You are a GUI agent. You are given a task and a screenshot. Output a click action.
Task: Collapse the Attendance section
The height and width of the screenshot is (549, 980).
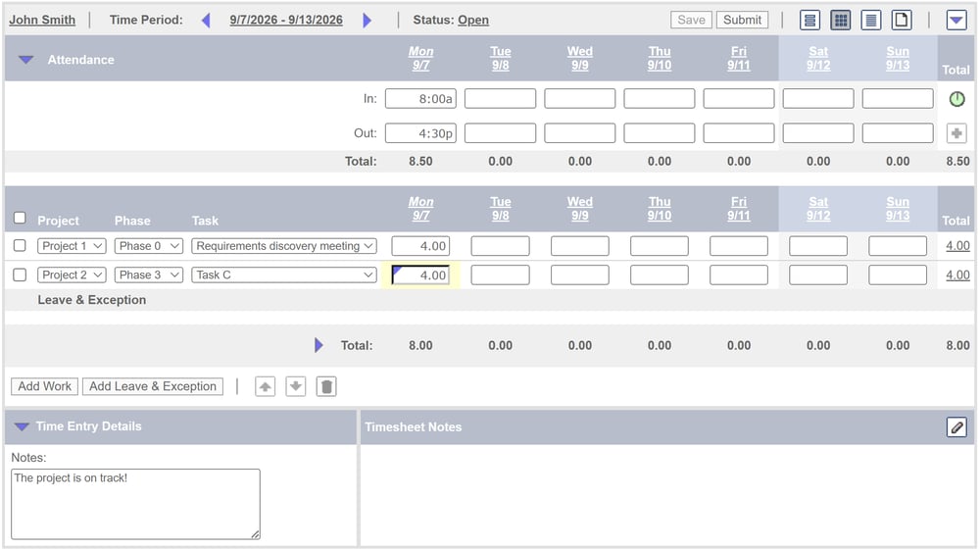[x=25, y=60]
